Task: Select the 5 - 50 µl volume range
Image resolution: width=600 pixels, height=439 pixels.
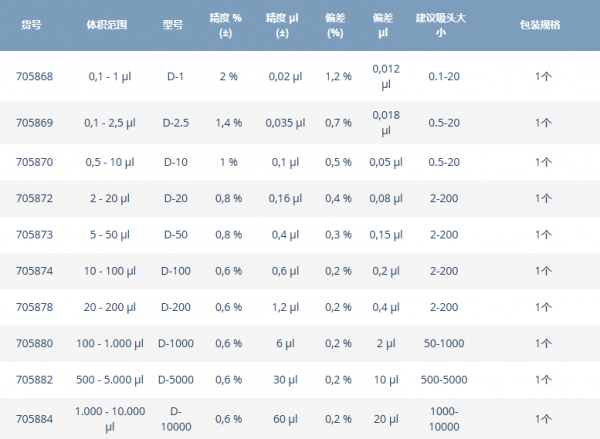Action: [x=110, y=235]
